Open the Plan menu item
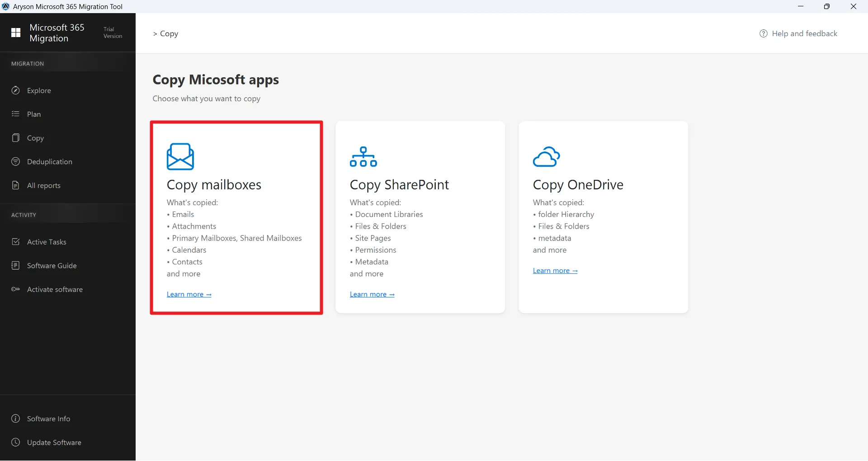 tap(34, 114)
